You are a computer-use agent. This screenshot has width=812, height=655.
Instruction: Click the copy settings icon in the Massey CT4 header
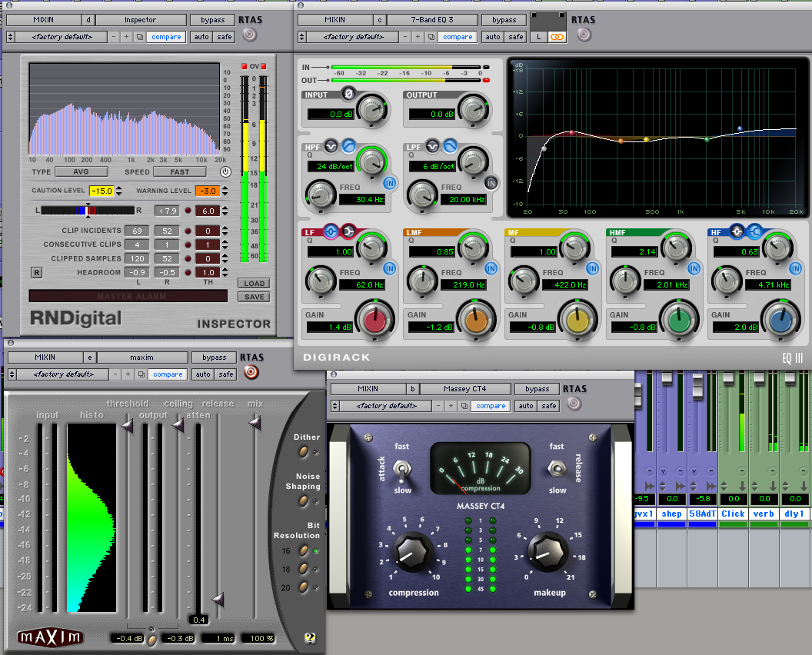pos(464,406)
